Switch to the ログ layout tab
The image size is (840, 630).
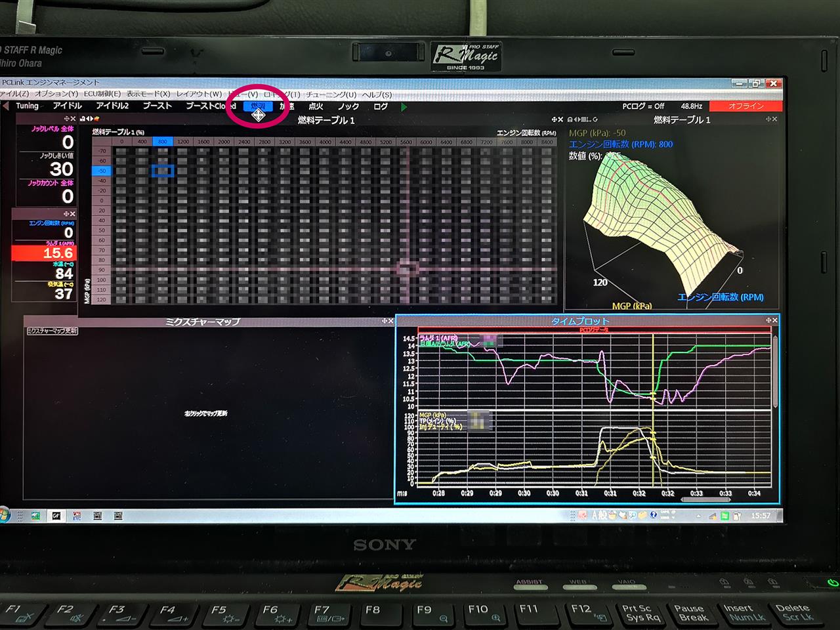(x=381, y=106)
